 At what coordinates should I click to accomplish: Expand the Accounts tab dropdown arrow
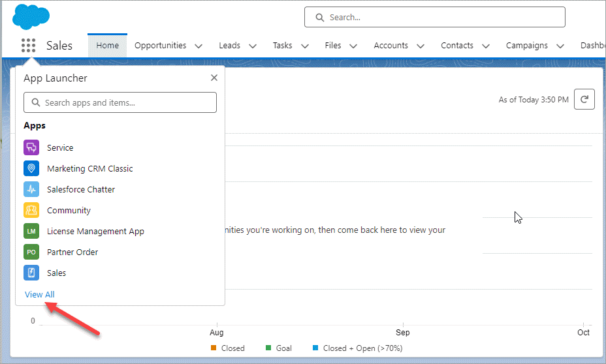point(421,46)
